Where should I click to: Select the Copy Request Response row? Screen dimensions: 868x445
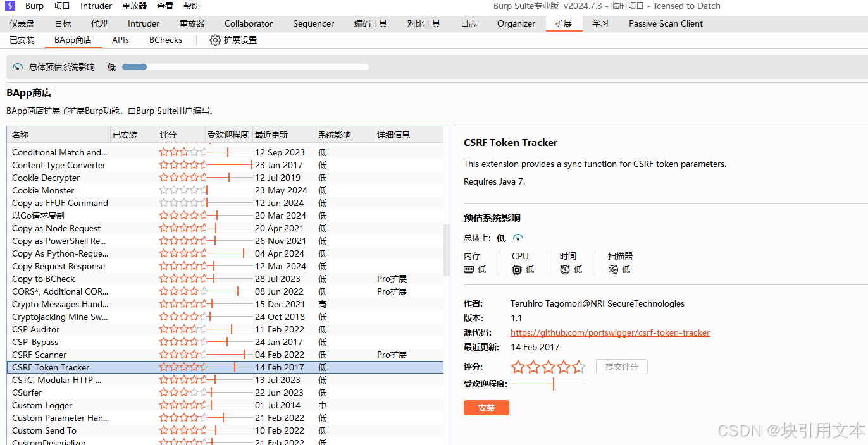click(225, 266)
